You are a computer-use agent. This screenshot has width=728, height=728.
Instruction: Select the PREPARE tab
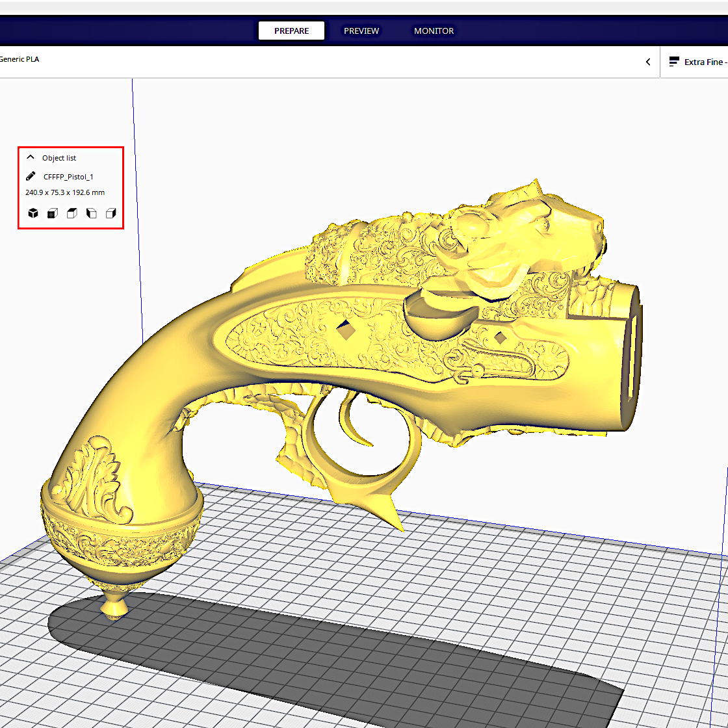[x=291, y=31]
